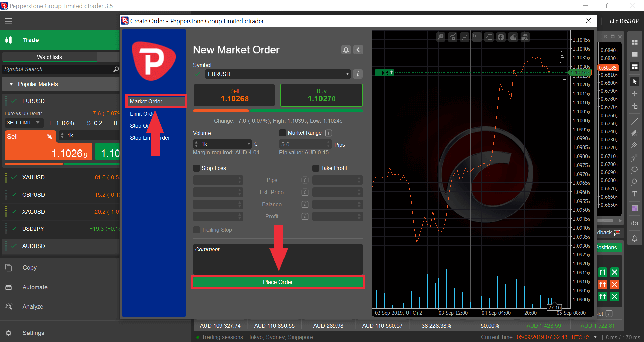The width and height of the screenshot is (644, 342).
Task: Click Market Range info icon
Action: [329, 133]
